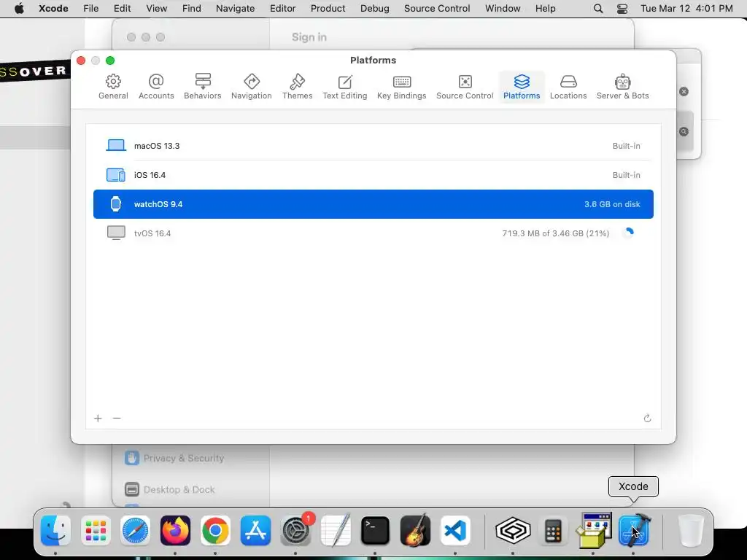Open the View menu
Screen dimensions: 747x560
point(156,9)
